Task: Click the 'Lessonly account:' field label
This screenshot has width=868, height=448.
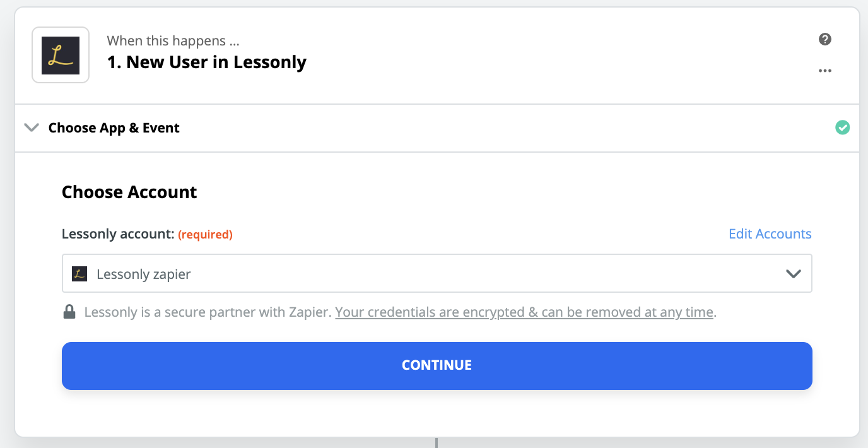Action: click(x=118, y=234)
